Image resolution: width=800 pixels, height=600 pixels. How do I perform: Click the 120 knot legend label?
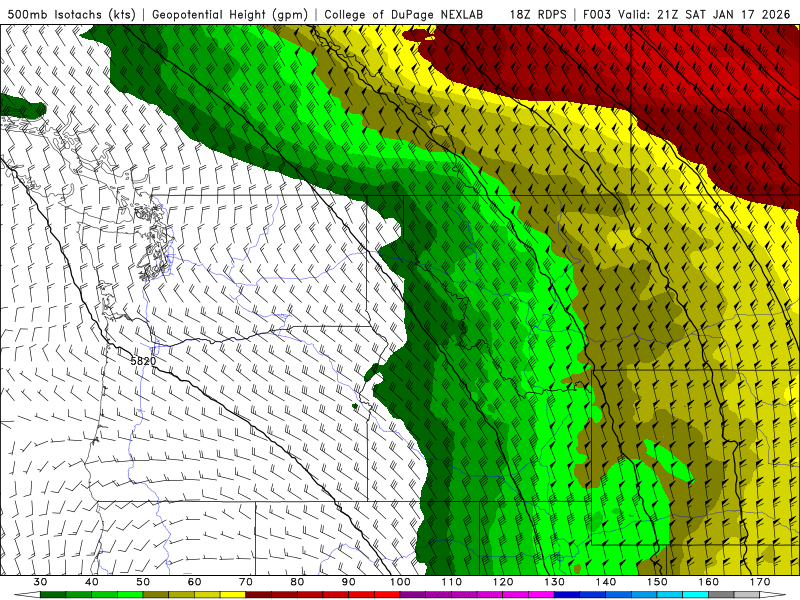pyautogui.click(x=503, y=582)
